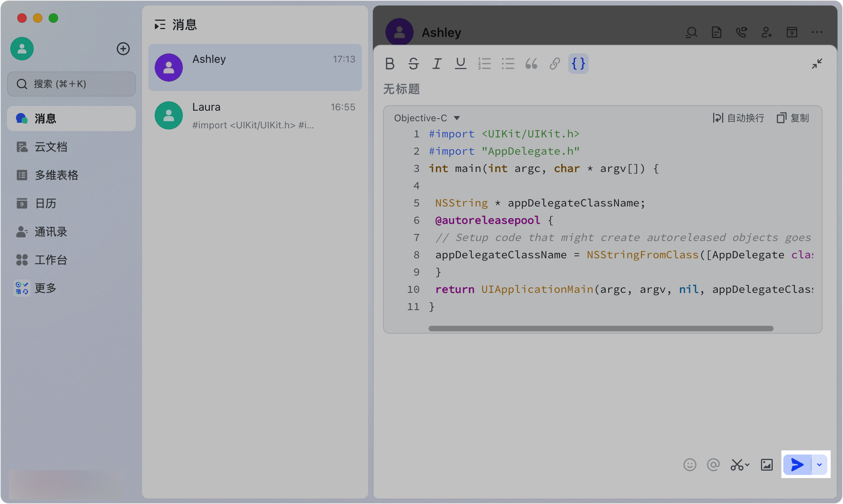This screenshot has width=843, height=504.
Task: Insert a bulleted list
Action: point(508,64)
